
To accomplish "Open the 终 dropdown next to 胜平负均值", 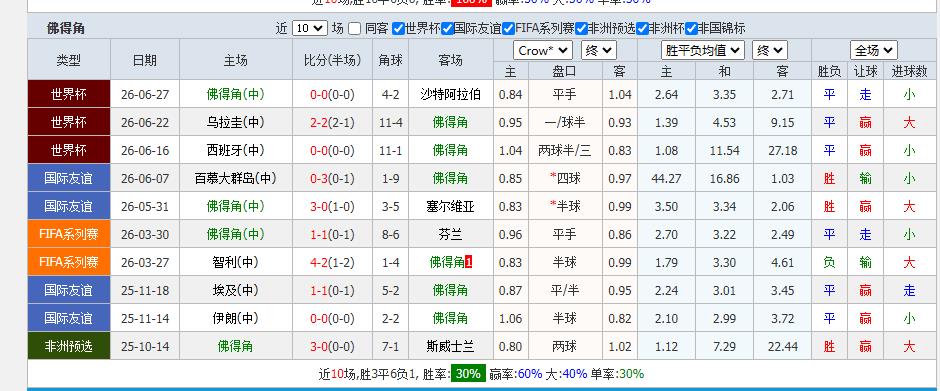I will 770,50.
